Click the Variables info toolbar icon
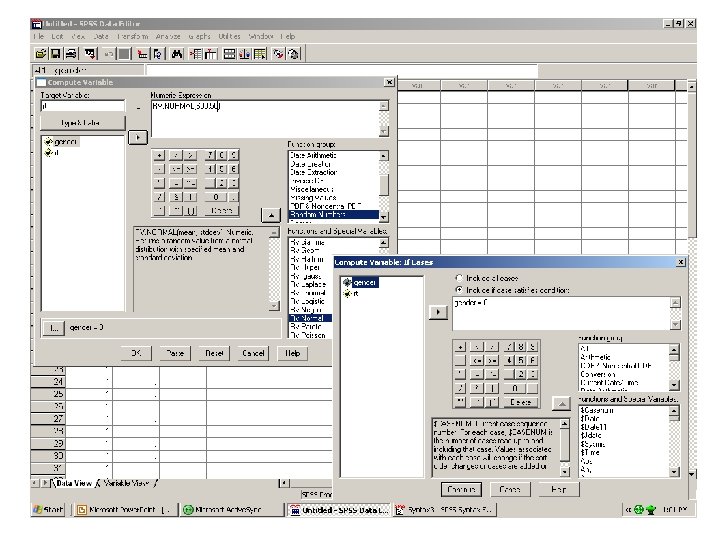The image size is (720, 540). pos(158,54)
